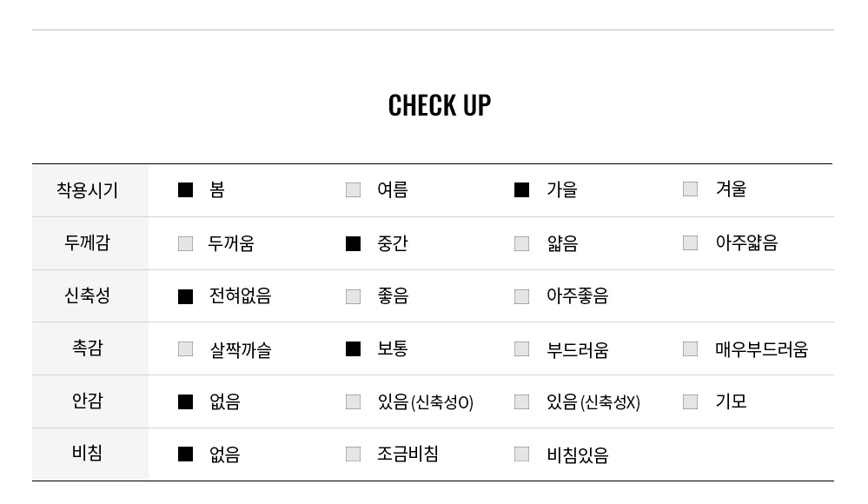Check the 있음(신축성O) lining box
Image resolution: width=868 pixels, height=504 pixels.
coord(353,401)
